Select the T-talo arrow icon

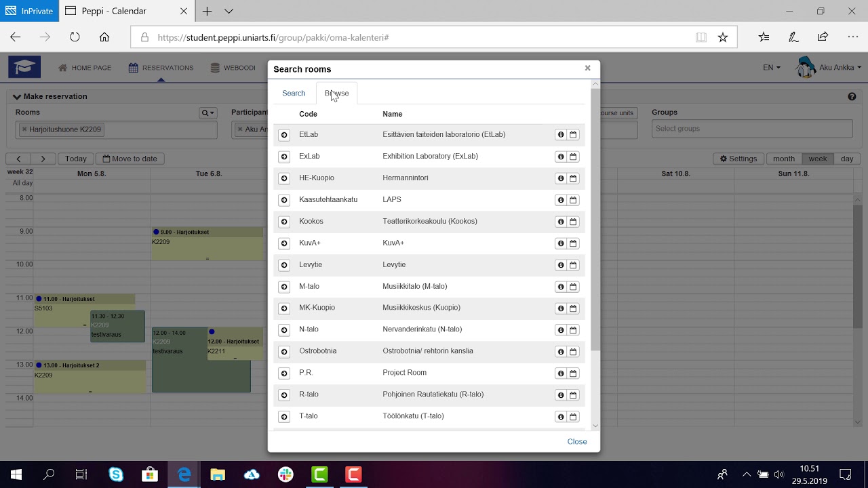(x=284, y=417)
